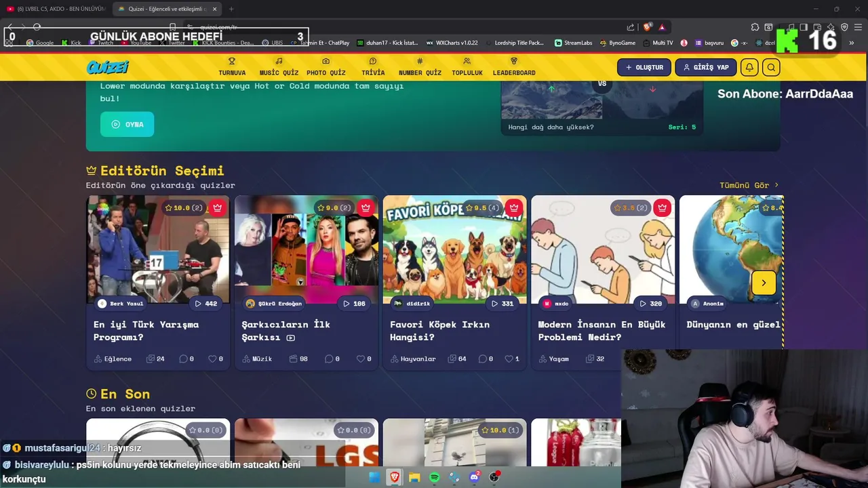Image resolution: width=868 pixels, height=488 pixels.
Task: Open author Şükrü Erdoğan's profile
Action: tap(274, 304)
